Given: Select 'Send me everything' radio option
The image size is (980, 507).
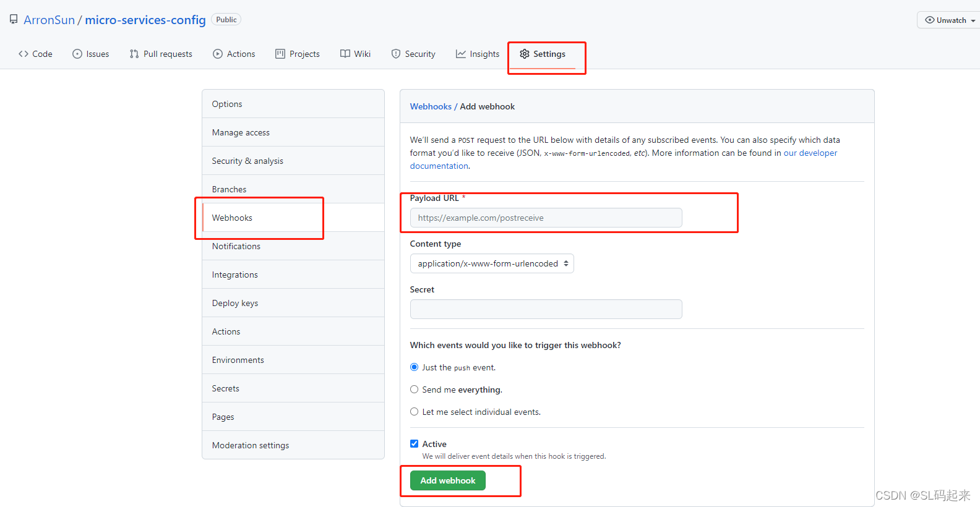Looking at the screenshot, I should tap(415, 390).
